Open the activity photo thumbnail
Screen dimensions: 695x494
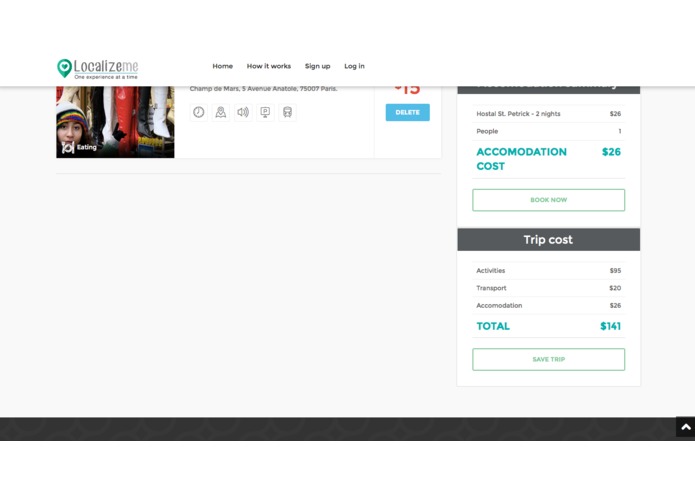tap(115, 122)
